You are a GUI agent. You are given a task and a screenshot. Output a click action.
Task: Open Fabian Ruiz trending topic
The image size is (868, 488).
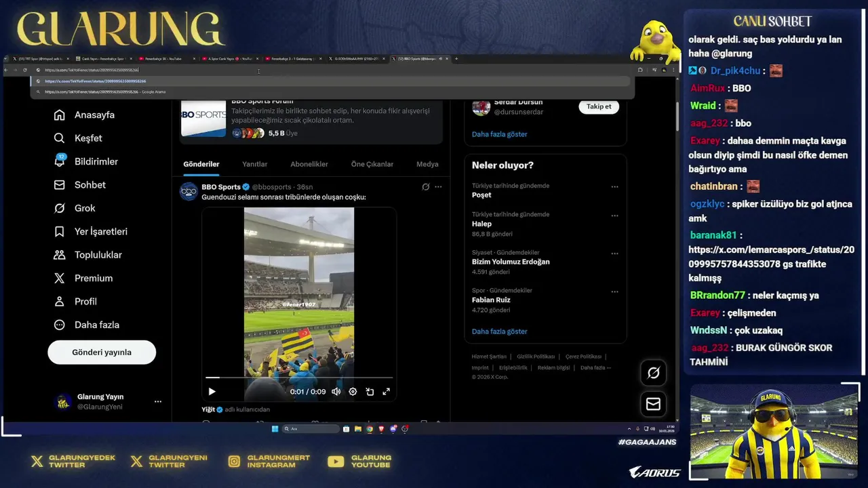(x=491, y=300)
